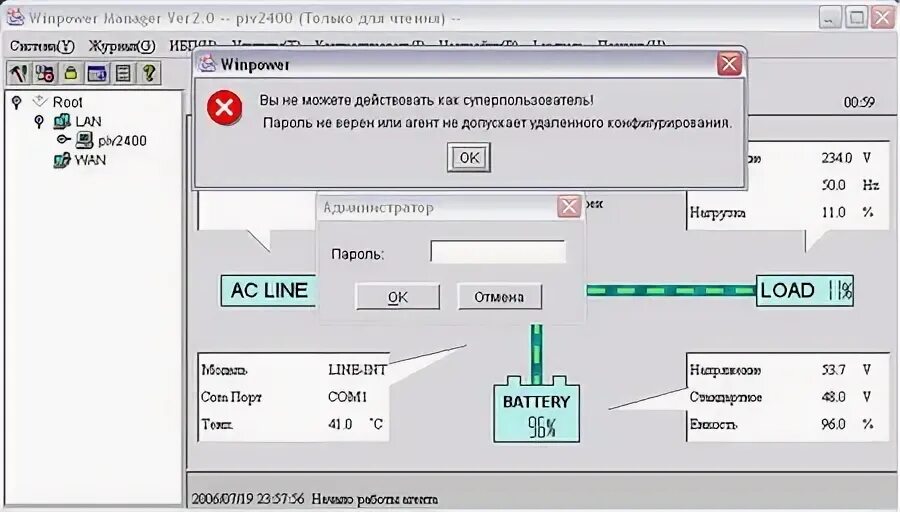The height and width of the screenshot is (512, 900).
Task: Click the BATTERY 96% block
Action: 537,409
